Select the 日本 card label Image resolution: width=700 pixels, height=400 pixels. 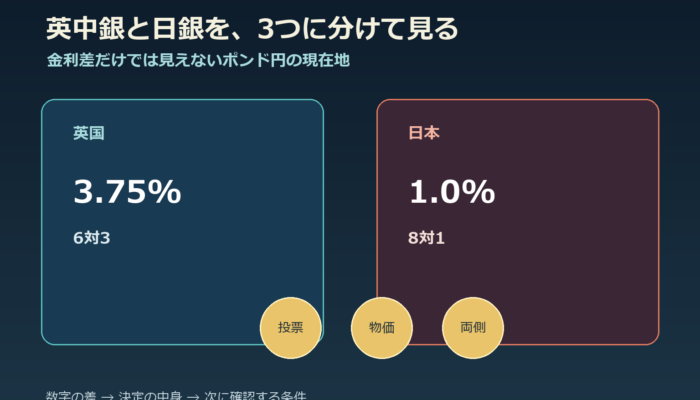point(424,133)
